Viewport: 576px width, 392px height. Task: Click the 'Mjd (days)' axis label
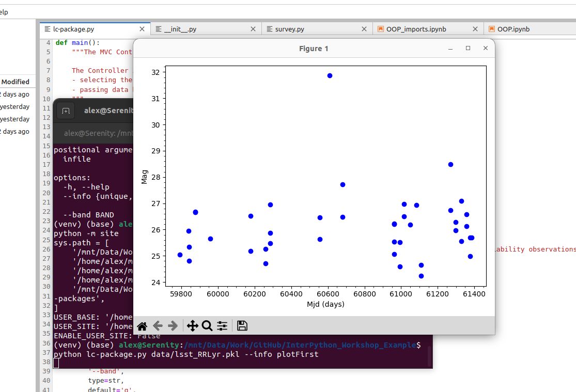325,304
